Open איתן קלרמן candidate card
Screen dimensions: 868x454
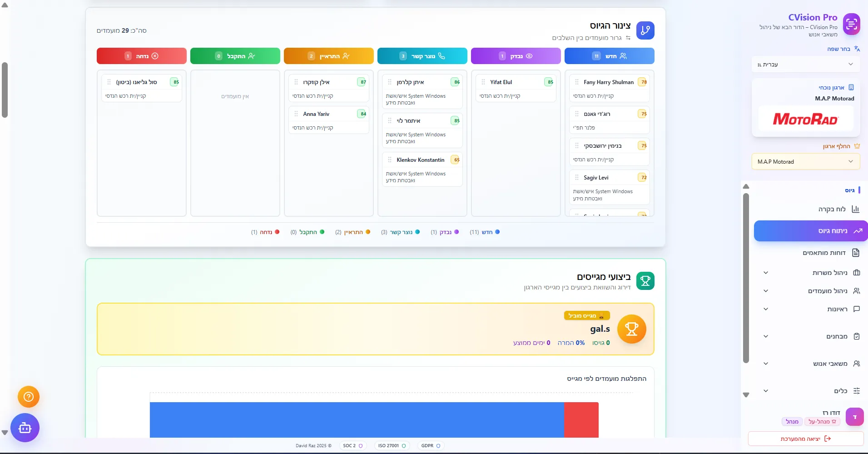pos(422,92)
